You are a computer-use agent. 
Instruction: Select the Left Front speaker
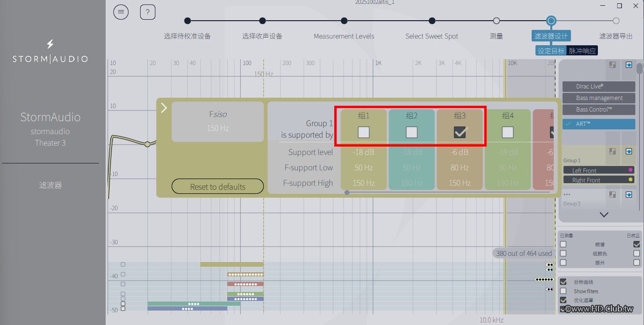click(x=599, y=170)
